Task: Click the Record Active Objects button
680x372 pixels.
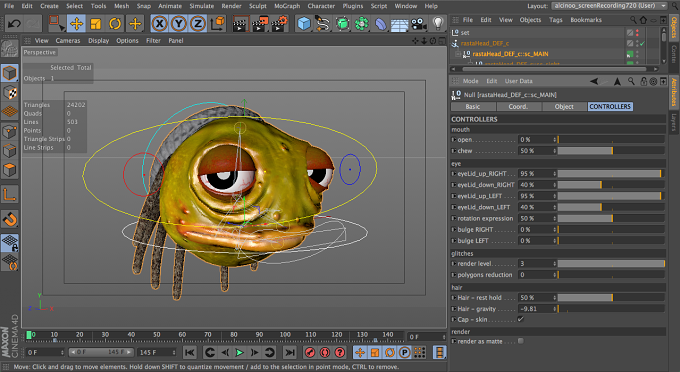Action: click(310, 352)
